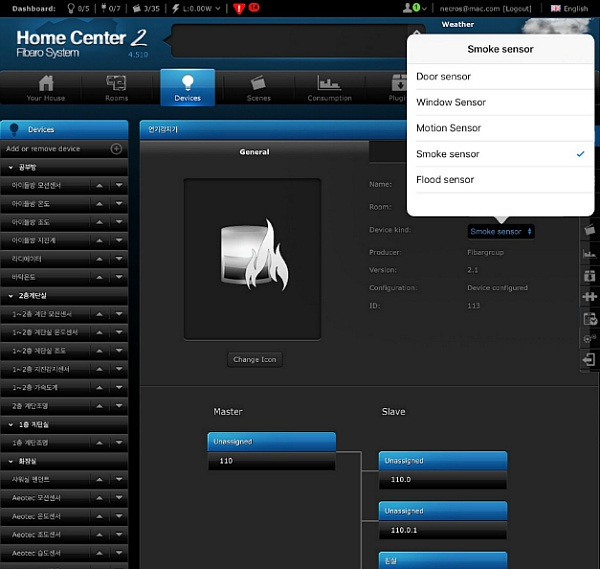Move Aeotec 온도센서 up

(x=99, y=516)
